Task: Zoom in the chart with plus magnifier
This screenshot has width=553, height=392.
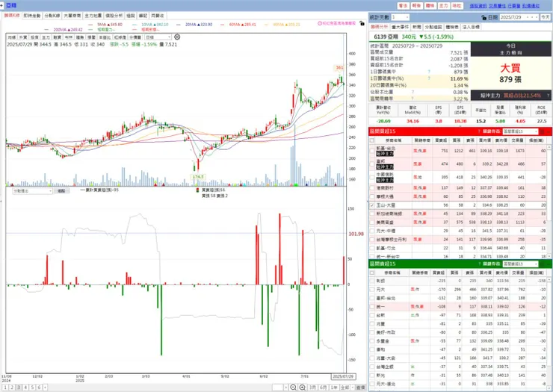Action: coord(302,388)
